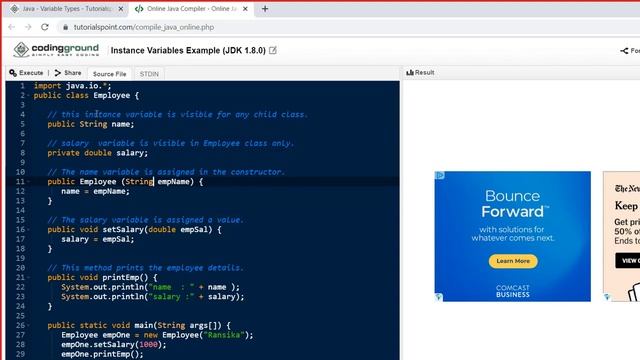Click line number 14 in gutter
Image resolution: width=640 pixels, height=360 pixels.
tap(20, 211)
